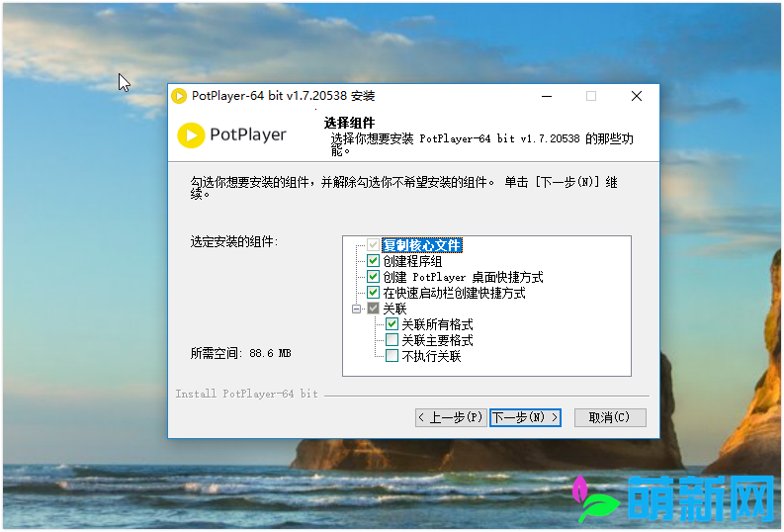Select the 关联主要格式 row label
784x532 pixels.
coord(438,340)
